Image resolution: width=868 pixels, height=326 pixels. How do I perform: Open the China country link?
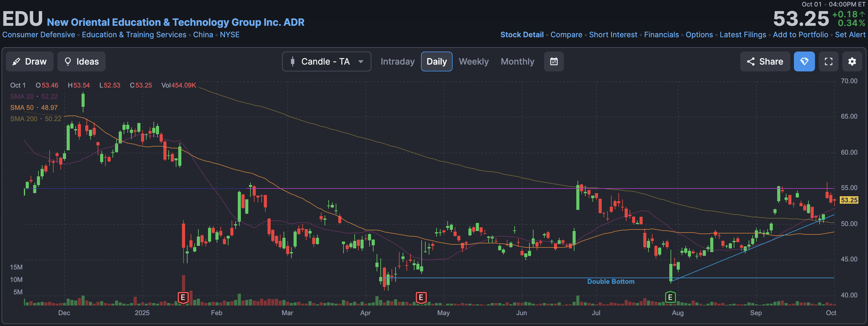(203, 35)
